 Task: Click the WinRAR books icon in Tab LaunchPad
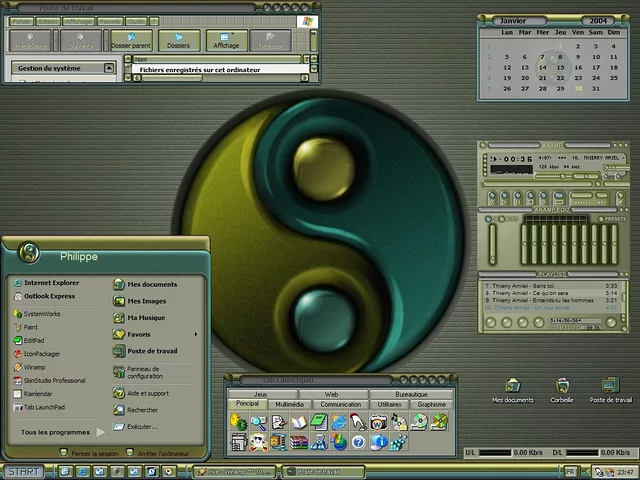(299, 441)
